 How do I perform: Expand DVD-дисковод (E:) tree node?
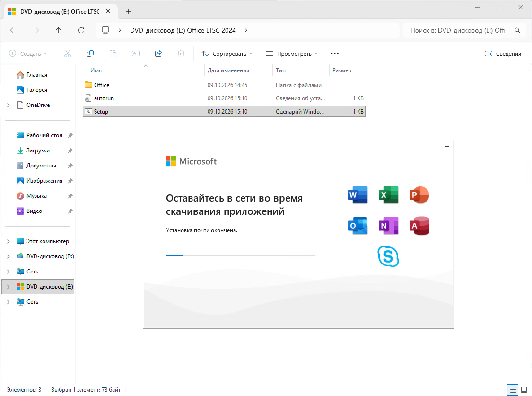click(x=9, y=287)
